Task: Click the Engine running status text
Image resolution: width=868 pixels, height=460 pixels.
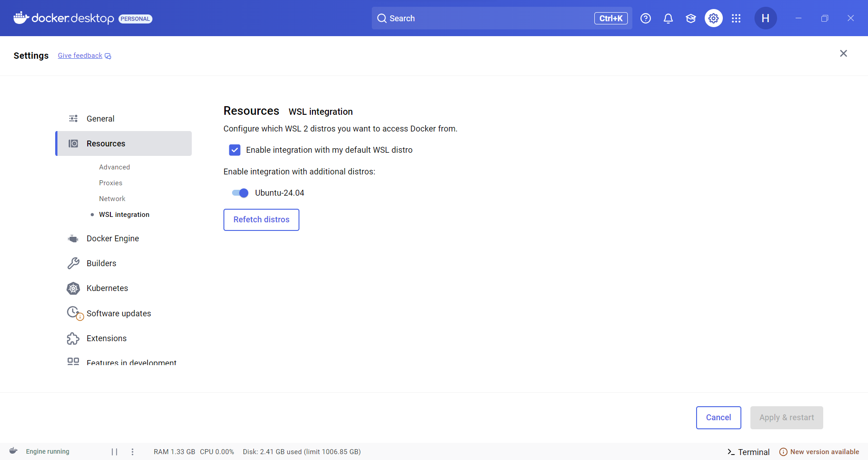Action: [x=47, y=451]
